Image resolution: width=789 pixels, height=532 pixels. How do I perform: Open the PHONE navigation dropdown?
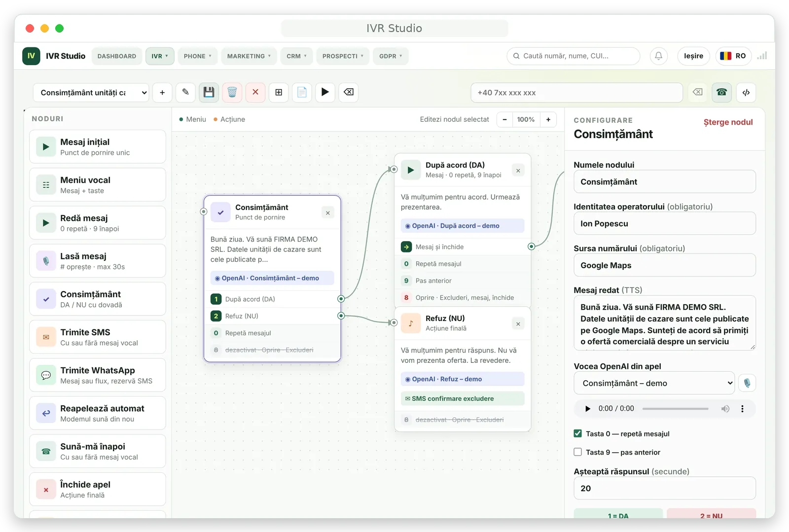point(198,56)
